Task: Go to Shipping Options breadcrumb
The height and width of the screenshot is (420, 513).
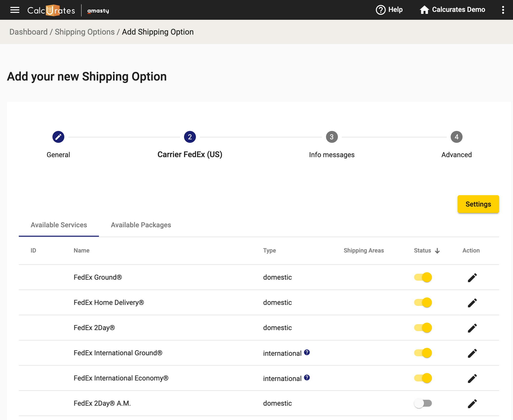Action: point(85,32)
